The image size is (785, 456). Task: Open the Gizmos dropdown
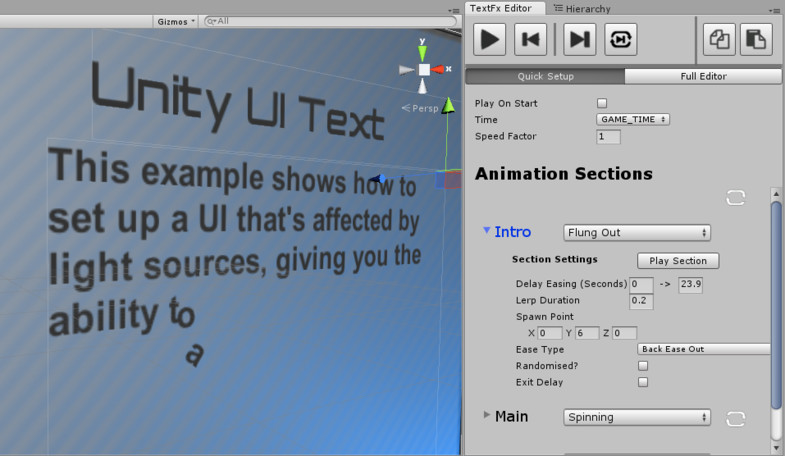pos(176,22)
